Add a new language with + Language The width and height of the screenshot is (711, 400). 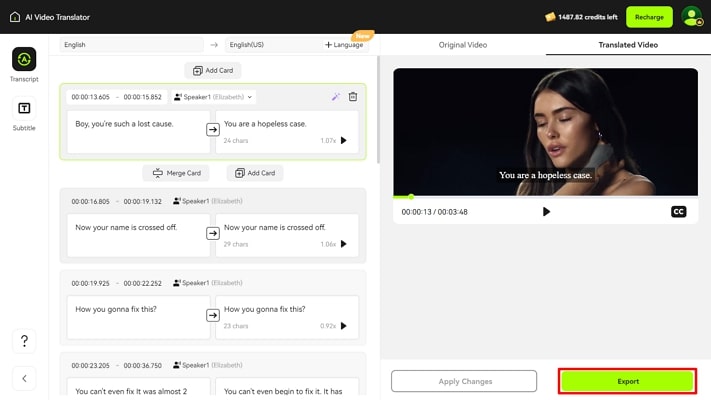click(x=344, y=45)
